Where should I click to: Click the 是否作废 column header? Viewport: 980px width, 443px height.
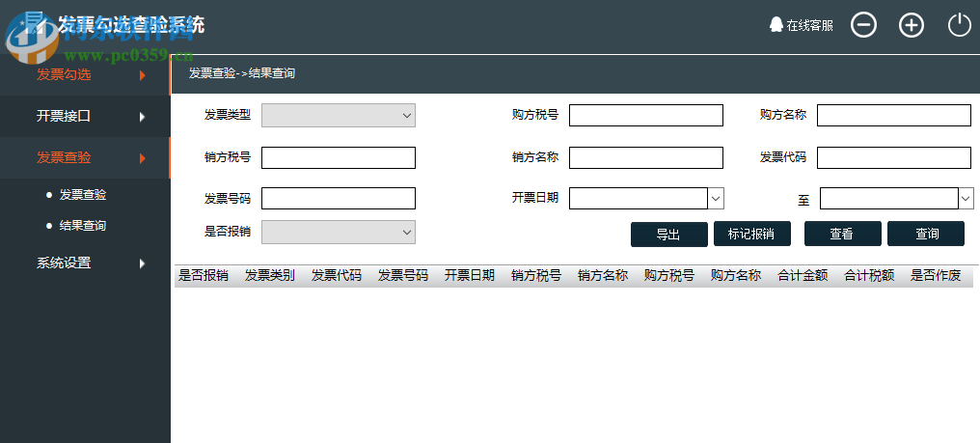tap(936, 275)
